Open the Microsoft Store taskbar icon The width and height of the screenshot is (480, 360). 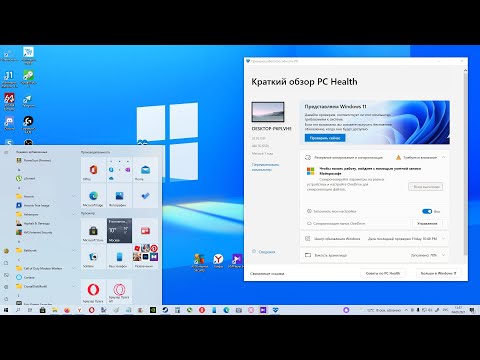coord(42,310)
